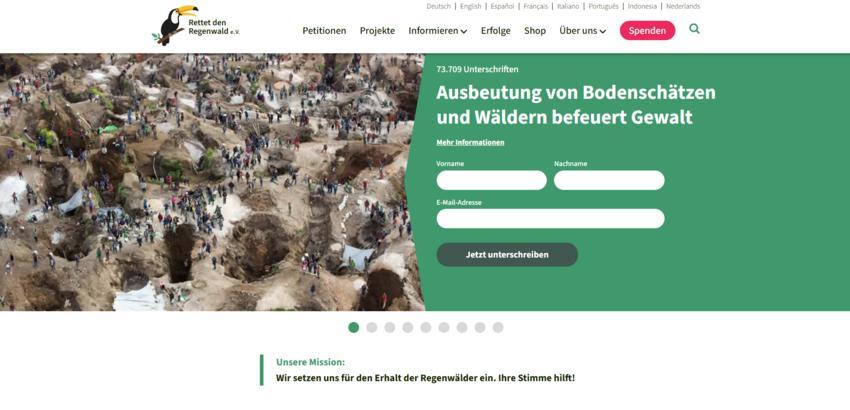Click the search magnifier icon

coord(694,29)
